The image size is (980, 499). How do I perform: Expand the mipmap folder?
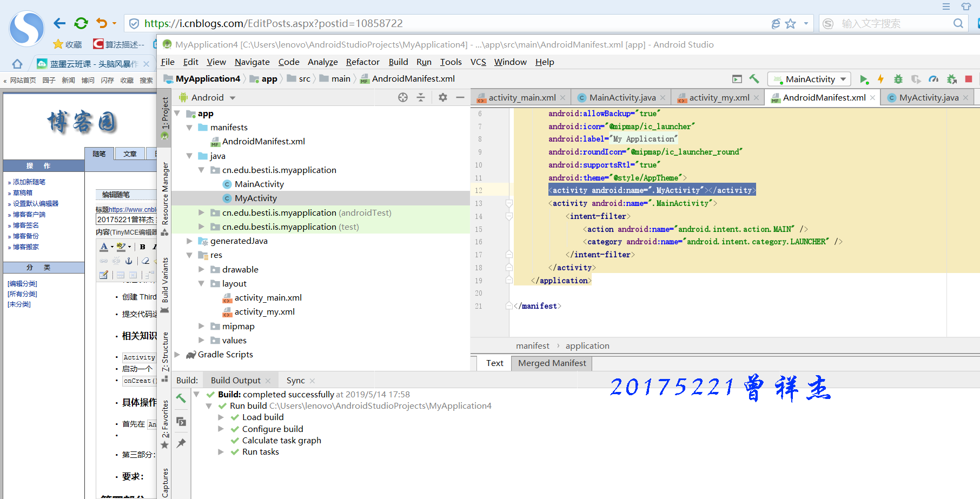coord(201,326)
